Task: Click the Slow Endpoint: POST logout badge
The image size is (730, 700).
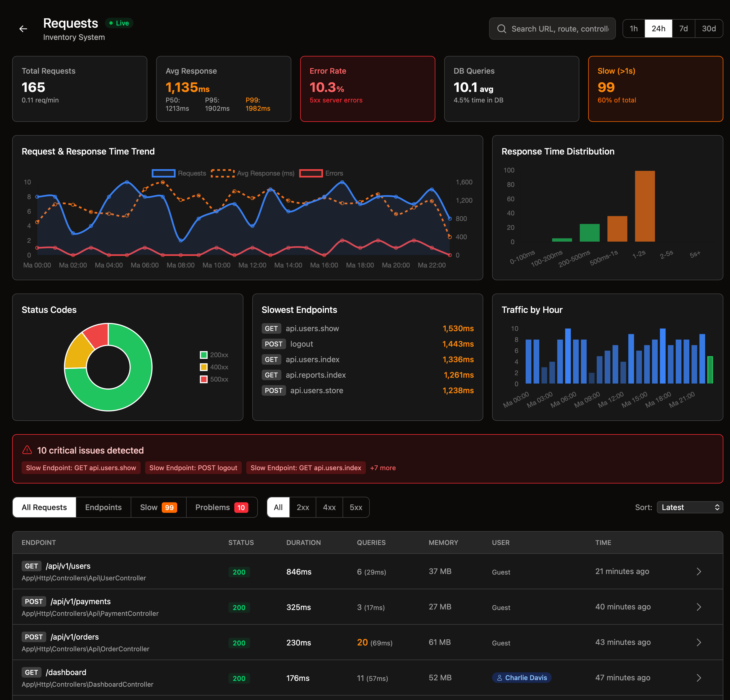Action: [x=193, y=468]
